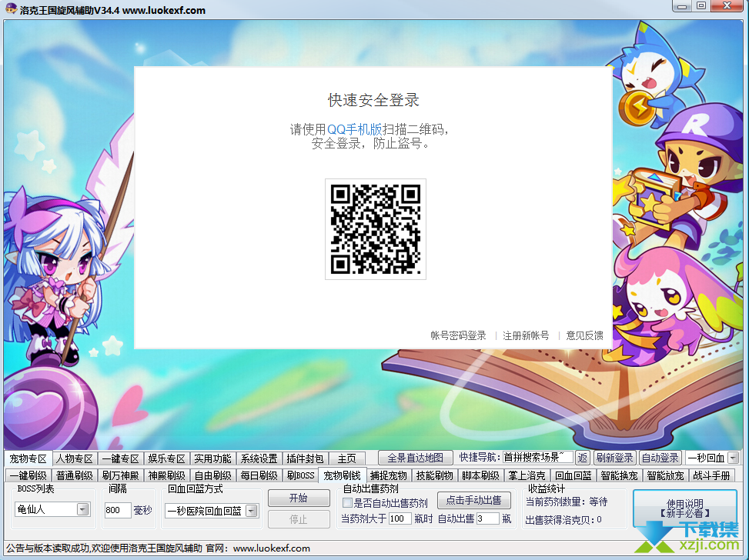Select the 宠物专区 tab

tap(28, 458)
